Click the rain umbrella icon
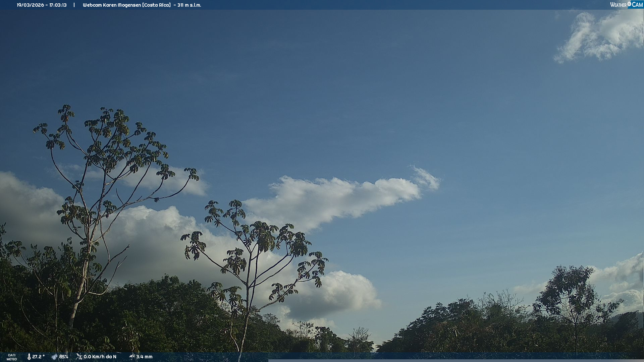Screen dimensions: 644x362 click(132, 357)
